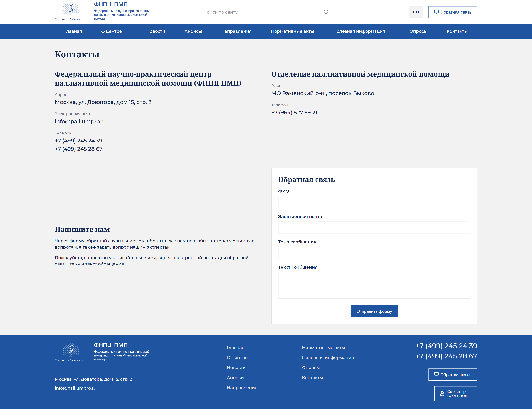
Task: Click the header Обратная связь button
Action: point(453,12)
